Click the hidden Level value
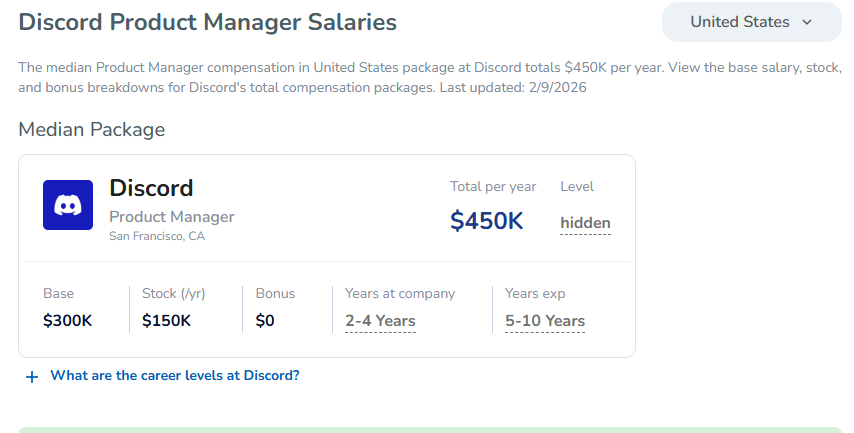The width and height of the screenshot is (854, 433). [x=585, y=222]
